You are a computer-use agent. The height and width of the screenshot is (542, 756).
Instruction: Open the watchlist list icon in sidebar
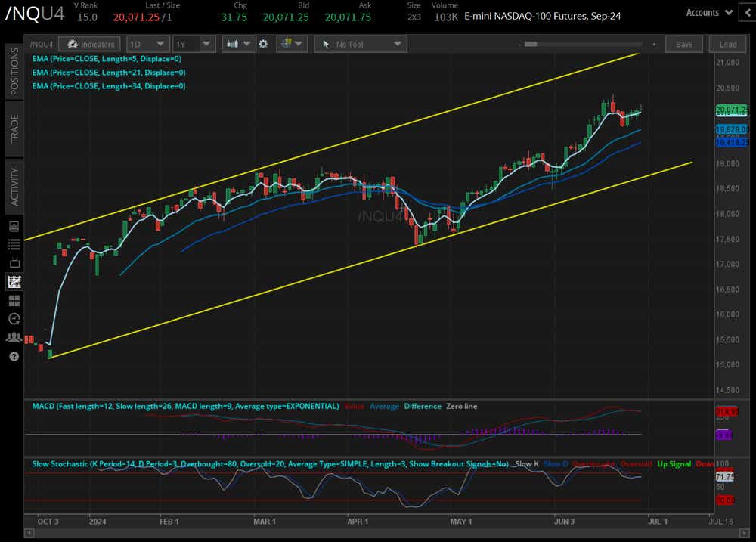tap(14, 244)
